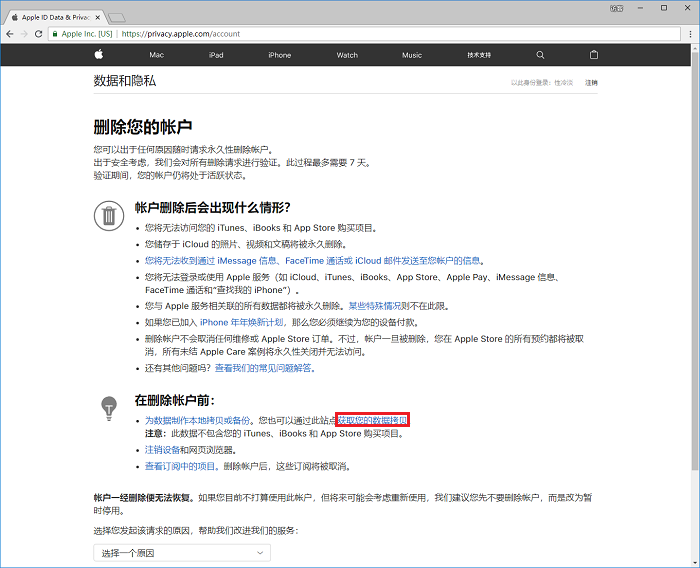The width and height of the screenshot is (700, 568).
Task: Click the 在删除帐户前 heading
Action: coord(175,401)
